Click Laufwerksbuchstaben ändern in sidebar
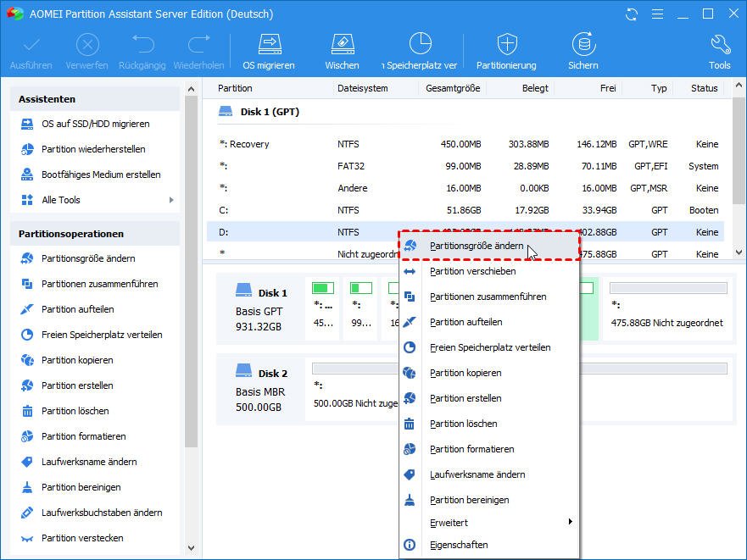The image size is (747, 560). pyautogui.click(x=102, y=513)
